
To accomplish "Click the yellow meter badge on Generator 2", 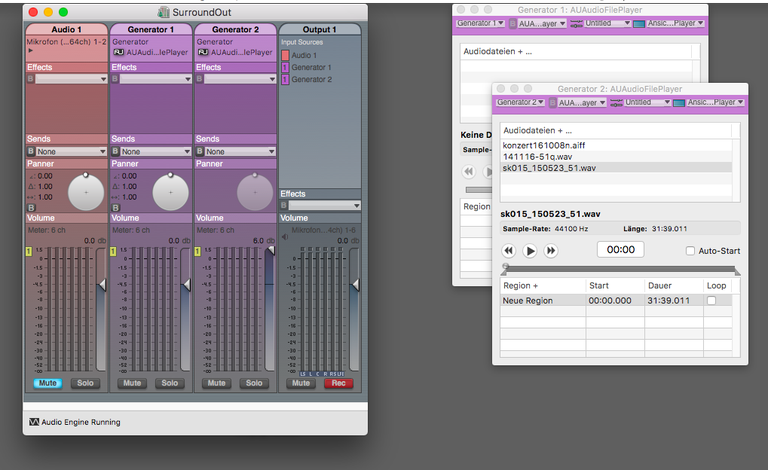I will coord(197,251).
